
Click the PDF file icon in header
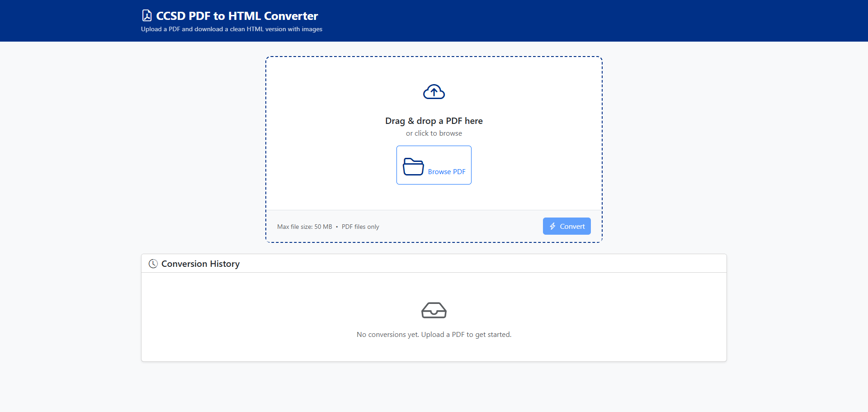tap(146, 16)
